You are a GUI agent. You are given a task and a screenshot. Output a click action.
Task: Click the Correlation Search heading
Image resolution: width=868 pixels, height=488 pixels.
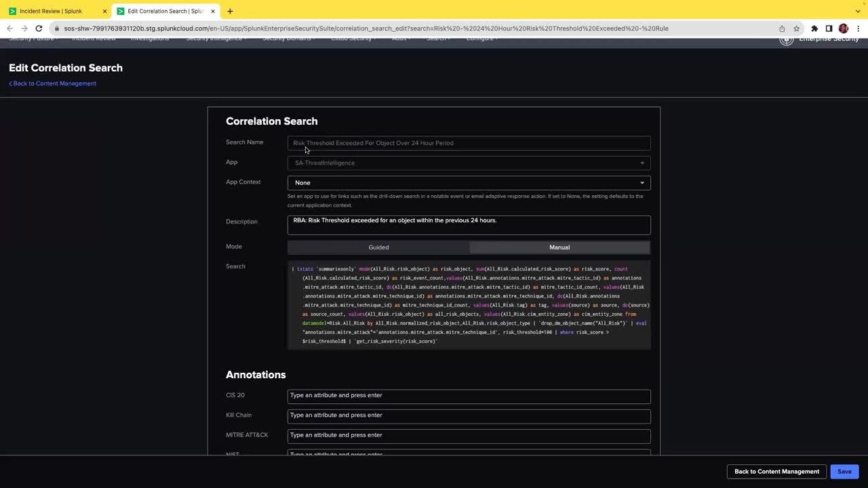point(271,121)
